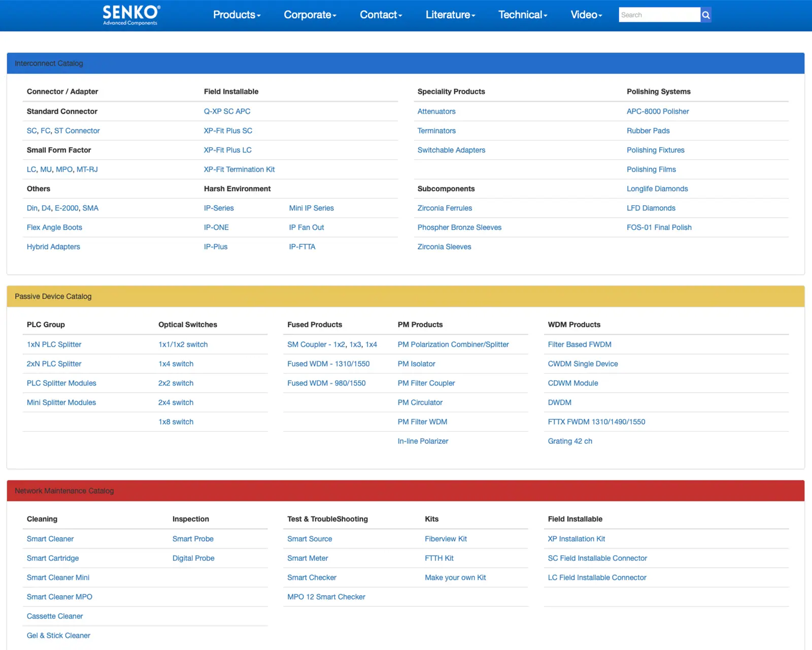
Task: Click the search magnifier icon button
Action: coord(705,15)
